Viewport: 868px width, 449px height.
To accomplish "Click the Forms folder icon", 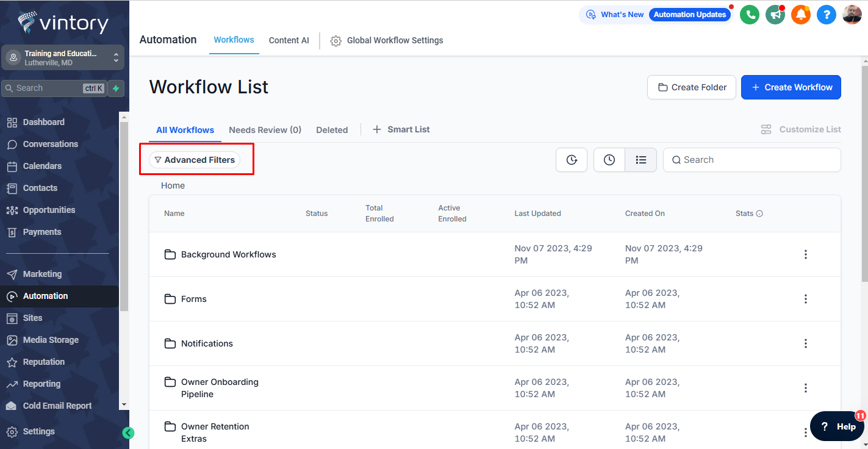I will [x=170, y=299].
